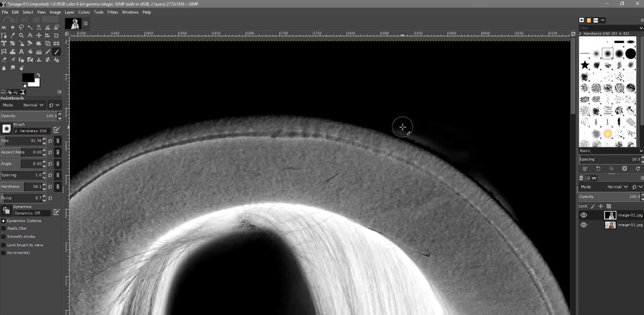Screen dimensions: 644x315
Task: Hide the bottom image-01.jpg layer
Action: tap(584, 225)
